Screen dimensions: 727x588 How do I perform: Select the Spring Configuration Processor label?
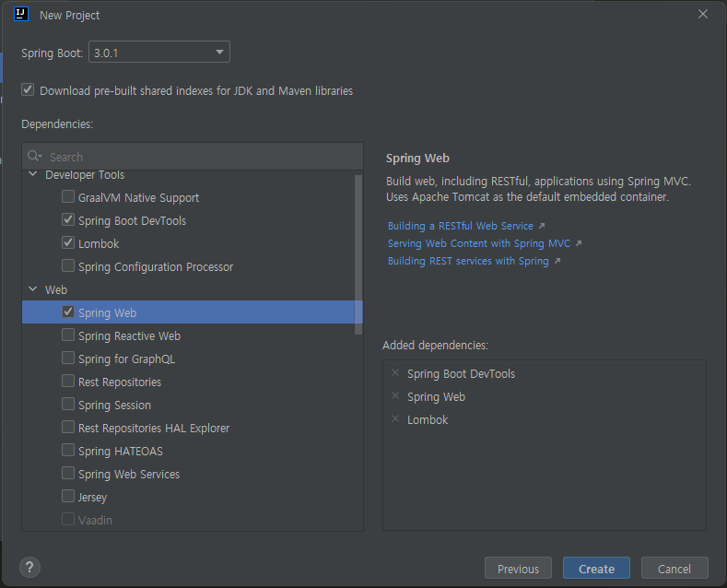(156, 267)
